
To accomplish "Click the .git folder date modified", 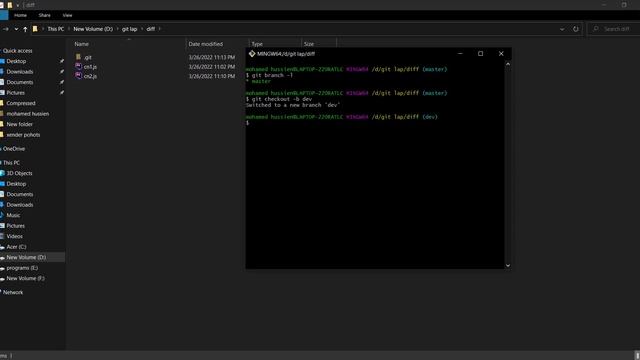I will point(211,58).
